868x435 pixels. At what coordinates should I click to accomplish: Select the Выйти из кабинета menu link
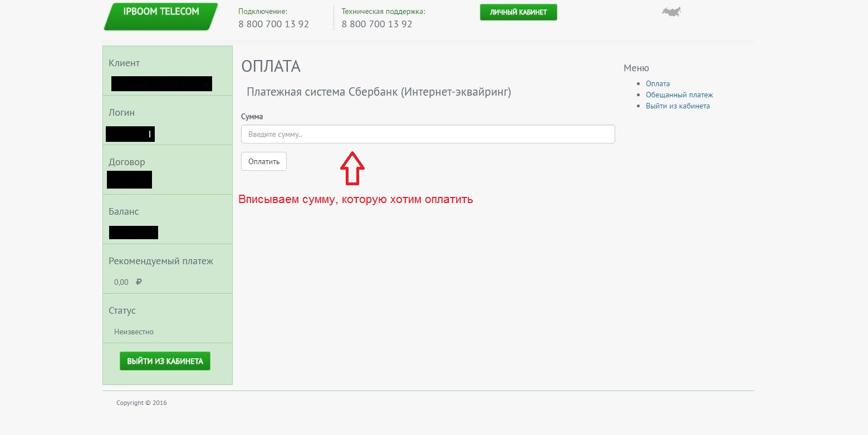tap(678, 106)
